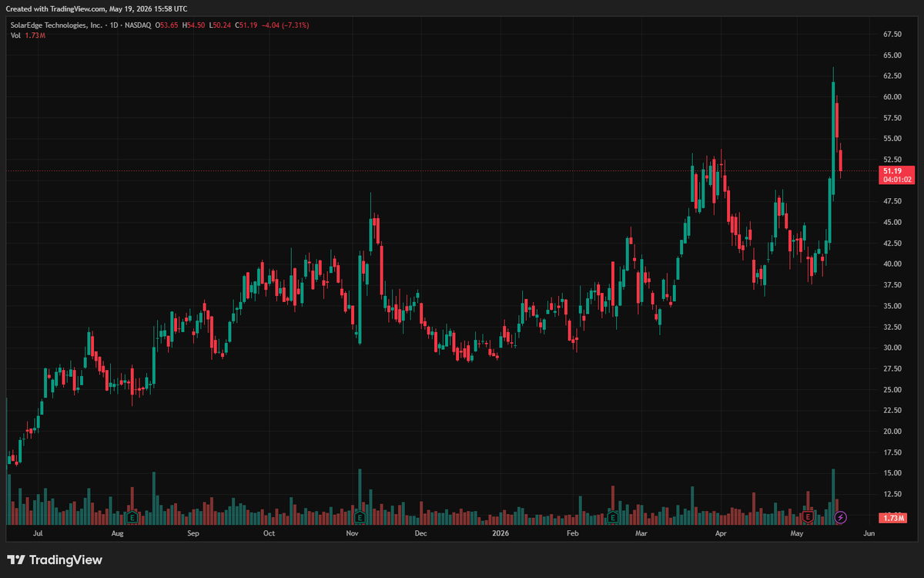Click the purple lightning bolt event icon

pyautogui.click(x=841, y=517)
